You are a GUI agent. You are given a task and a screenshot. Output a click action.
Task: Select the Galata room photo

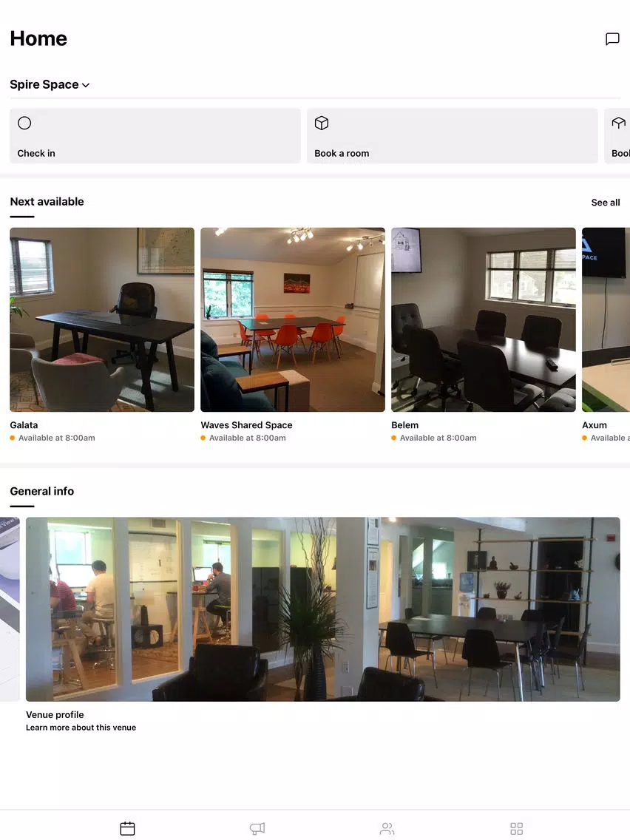[x=102, y=320]
